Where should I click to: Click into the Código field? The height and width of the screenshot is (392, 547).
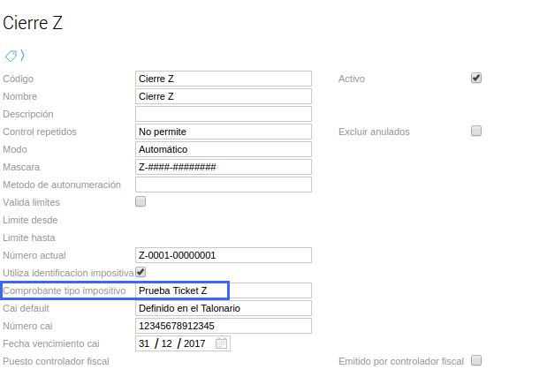223,79
